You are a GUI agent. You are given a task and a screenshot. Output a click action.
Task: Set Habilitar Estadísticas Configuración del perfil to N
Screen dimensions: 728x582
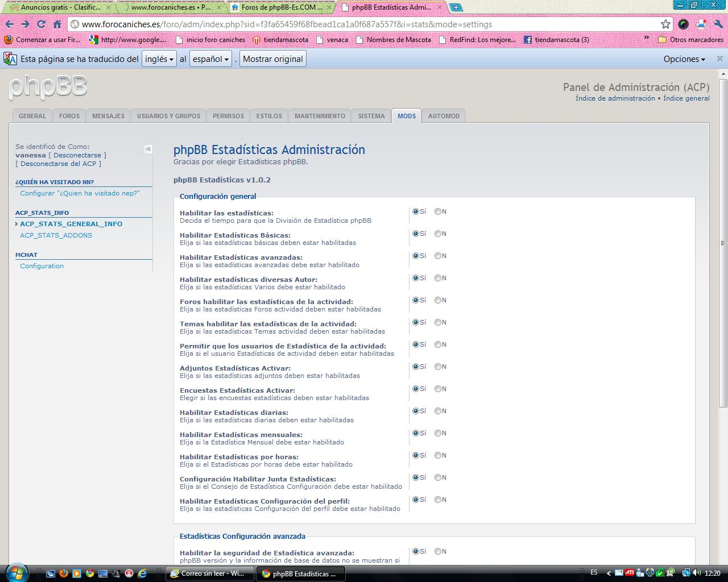[438, 500]
